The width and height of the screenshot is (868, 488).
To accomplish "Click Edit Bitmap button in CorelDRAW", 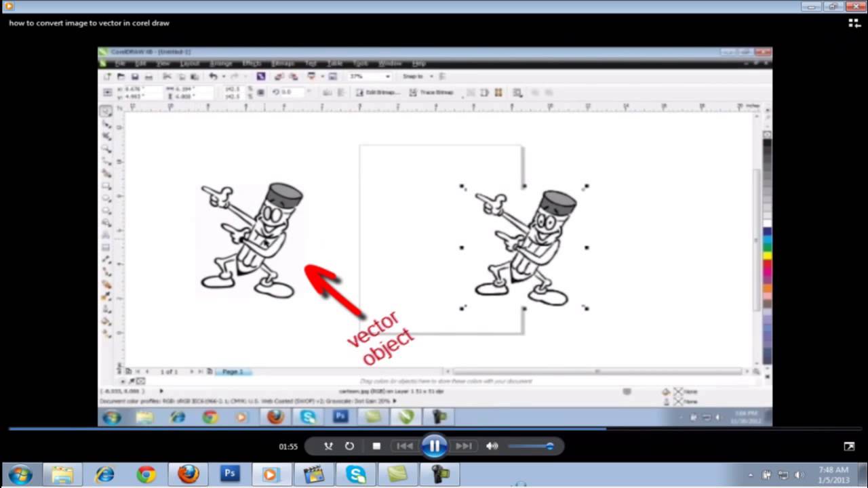I will tap(377, 93).
